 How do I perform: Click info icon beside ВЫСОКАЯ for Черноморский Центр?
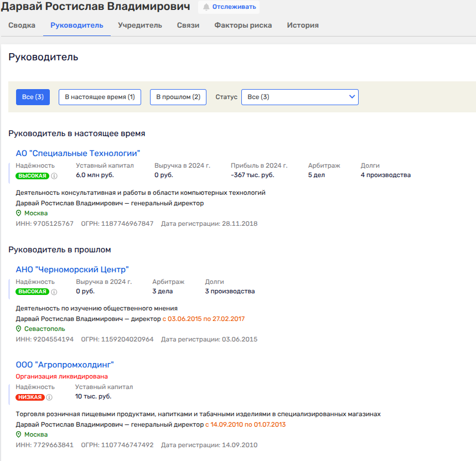point(54,292)
